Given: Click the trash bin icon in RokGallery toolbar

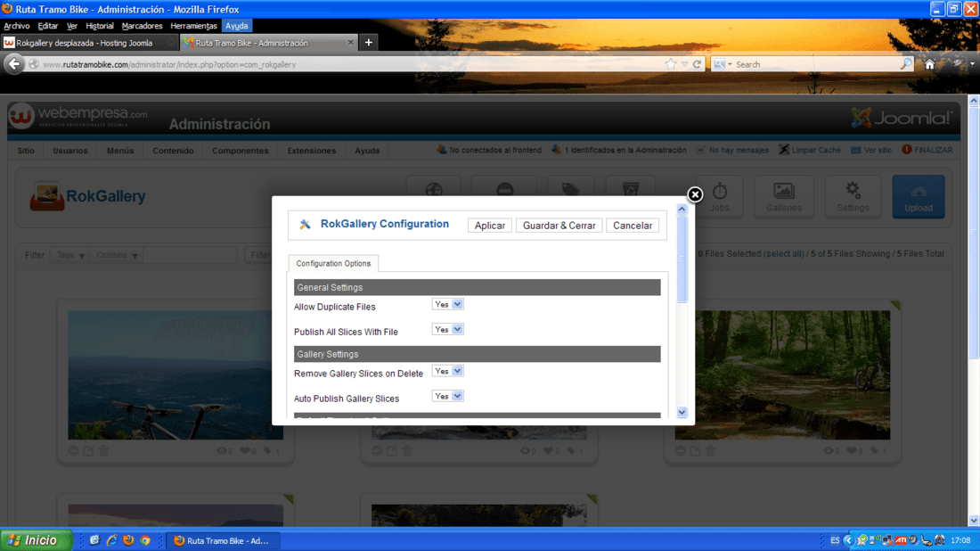Looking at the screenshot, I should pos(631,189).
